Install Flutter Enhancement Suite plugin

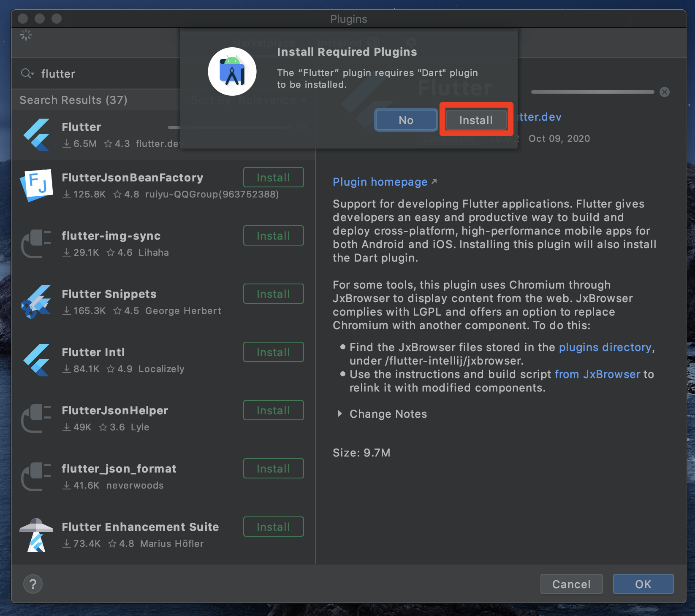pos(273,527)
